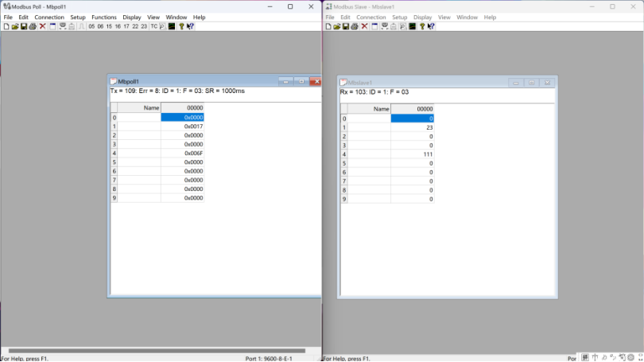This screenshot has width=644, height=362.
Task: Click function code 05 button in Modbus Poll
Action: pyautogui.click(x=91, y=26)
